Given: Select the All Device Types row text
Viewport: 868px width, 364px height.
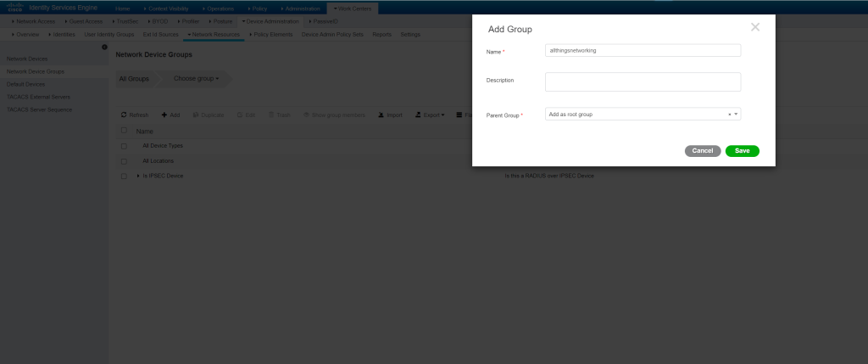Looking at the screenshot, I should click(163, 146).
